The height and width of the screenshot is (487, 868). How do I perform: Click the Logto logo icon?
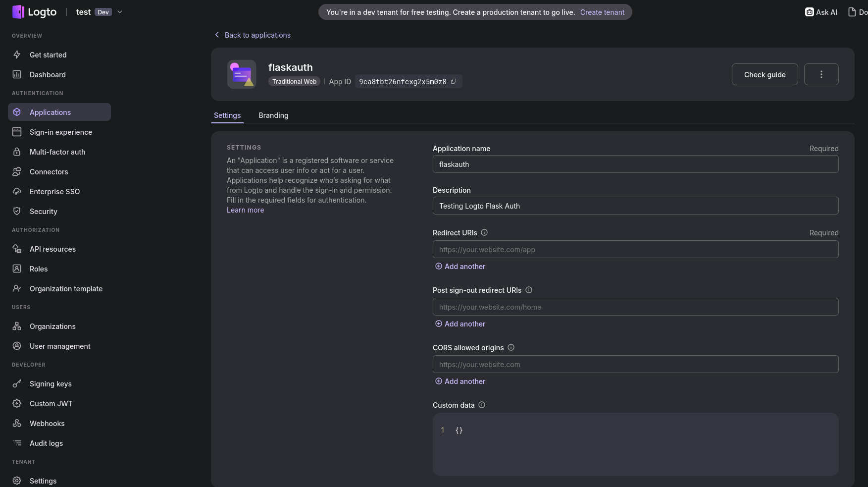click(x=18, y=12)
